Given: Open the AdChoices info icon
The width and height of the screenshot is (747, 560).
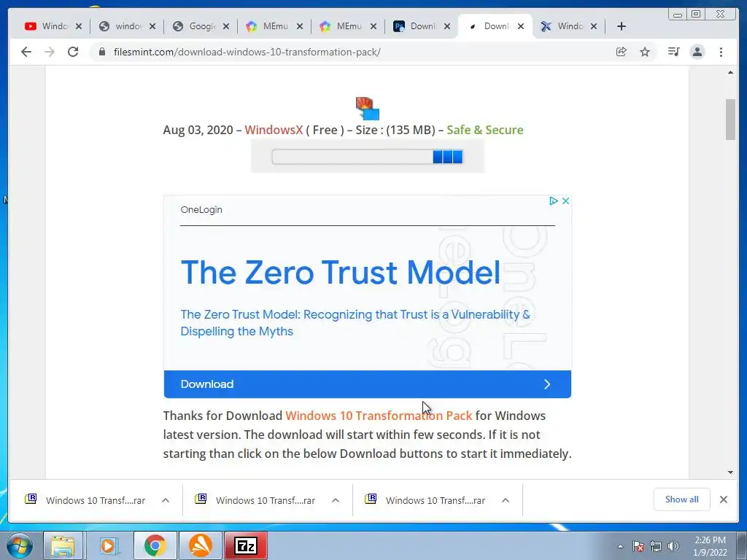Looking at the screenshot, I should [x=553, y=201].
